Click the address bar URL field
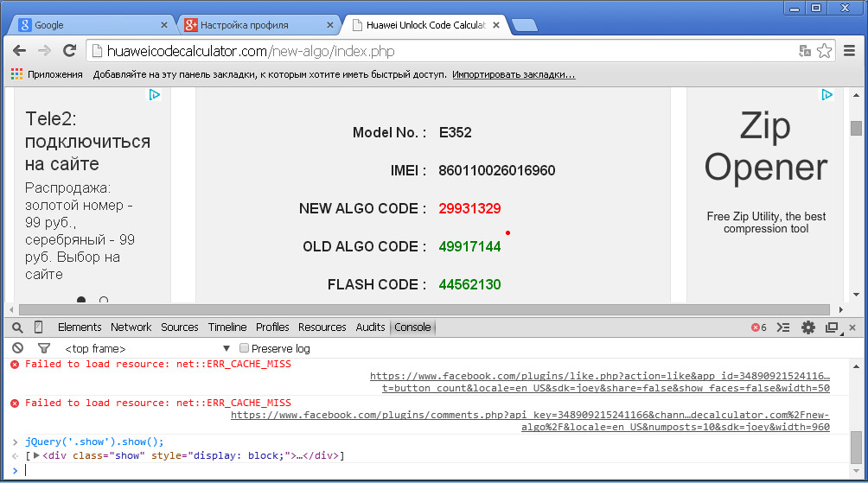 pos(432,51)
